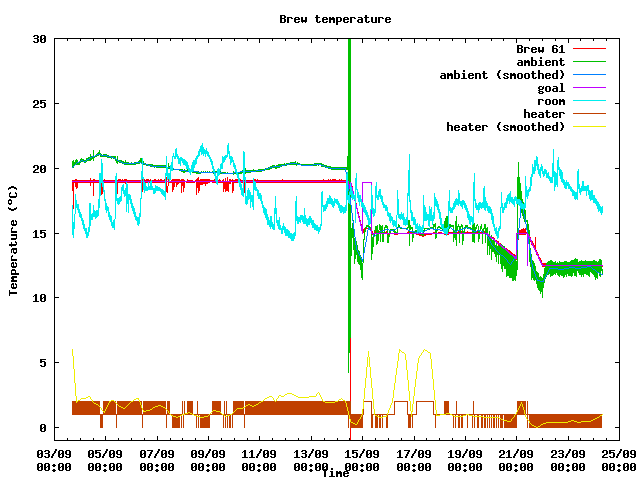Click the 11/09 date axis label
The width and height of the screenshot is (640, 480).
coord(260,454)
